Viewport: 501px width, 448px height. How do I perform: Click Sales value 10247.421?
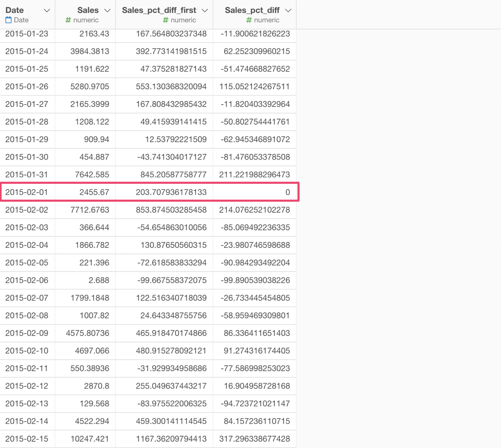click(x=90, y=438)
